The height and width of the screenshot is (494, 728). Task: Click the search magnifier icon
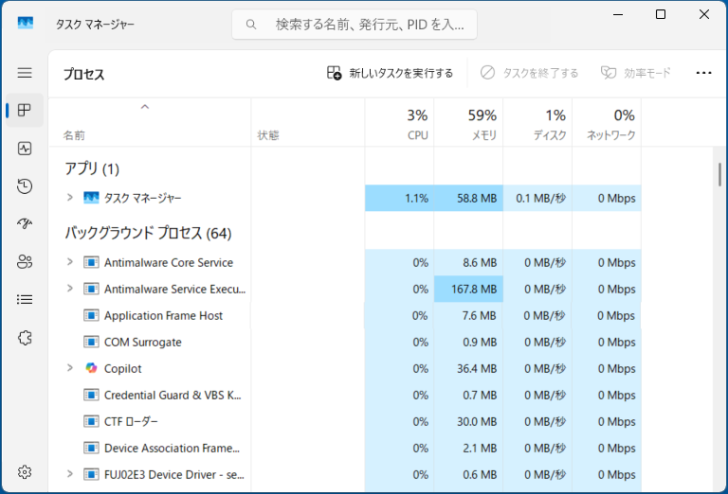251,24
